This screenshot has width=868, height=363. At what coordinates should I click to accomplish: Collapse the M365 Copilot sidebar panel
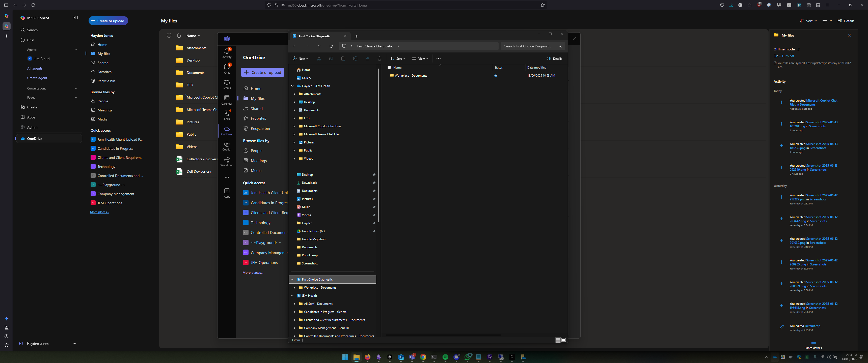75,17
